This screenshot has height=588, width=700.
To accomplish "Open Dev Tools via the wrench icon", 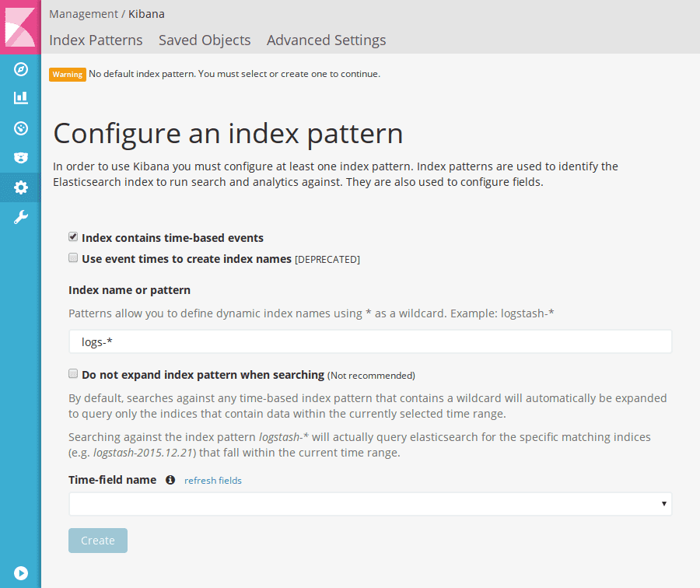I will coord(20,217).
